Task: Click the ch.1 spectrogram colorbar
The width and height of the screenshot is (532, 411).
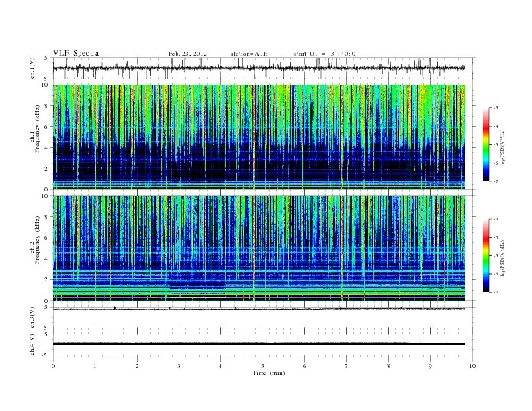Action: 486,145
